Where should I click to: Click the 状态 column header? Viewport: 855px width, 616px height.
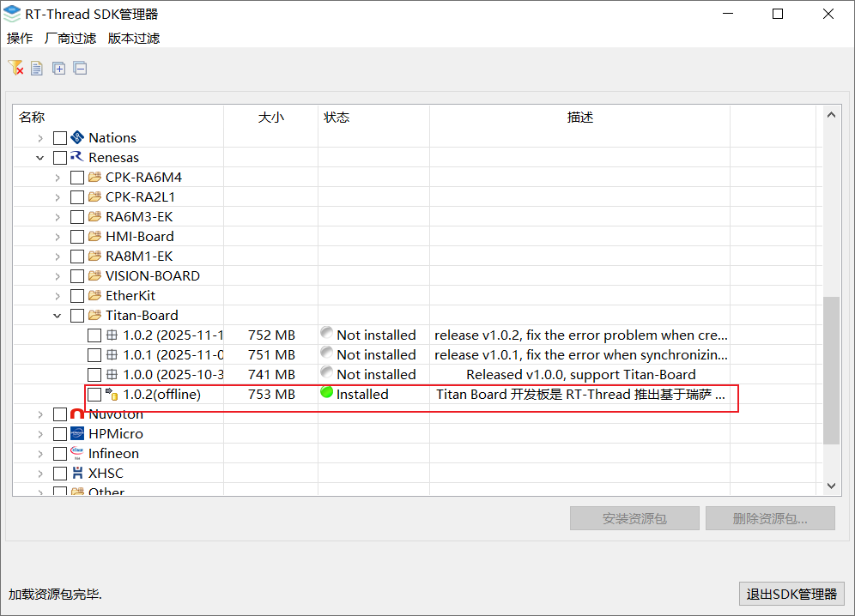(373, 117)
